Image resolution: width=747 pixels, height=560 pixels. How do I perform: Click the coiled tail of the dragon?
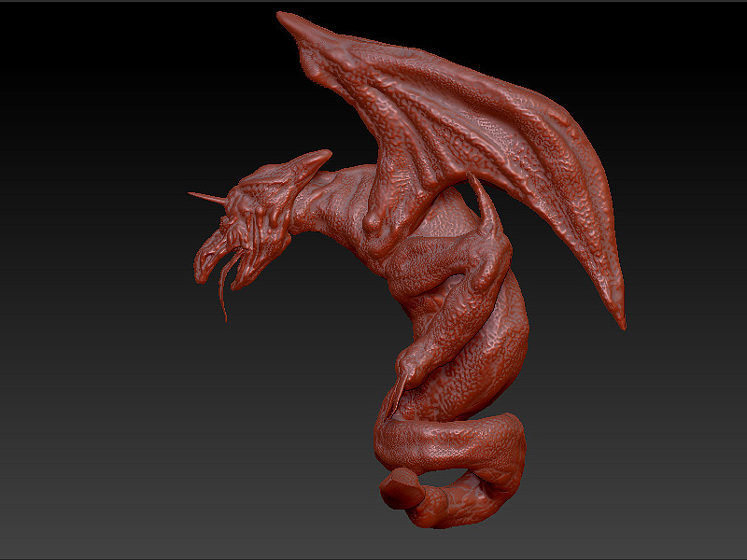[450, 469]
